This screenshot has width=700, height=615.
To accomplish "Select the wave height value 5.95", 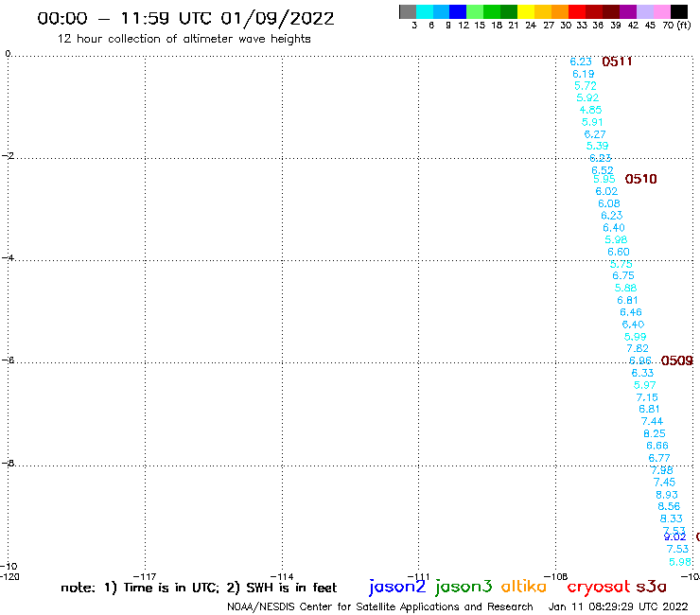I will click(604, 179).
